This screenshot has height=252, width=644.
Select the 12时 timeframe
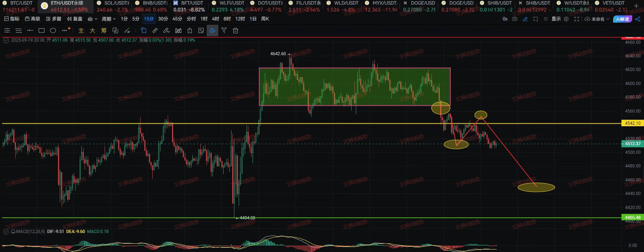240,19
